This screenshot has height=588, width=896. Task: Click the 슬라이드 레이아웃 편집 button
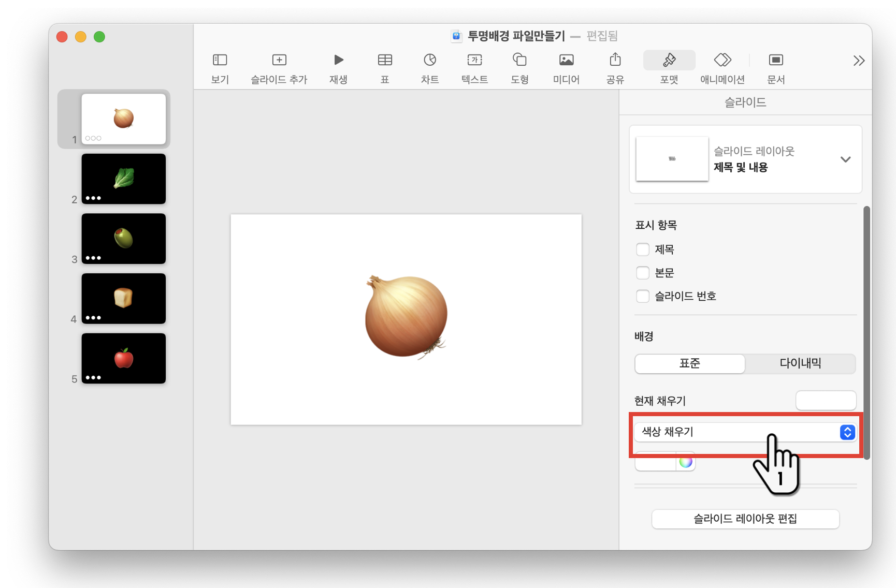click(x=745, y=519)
